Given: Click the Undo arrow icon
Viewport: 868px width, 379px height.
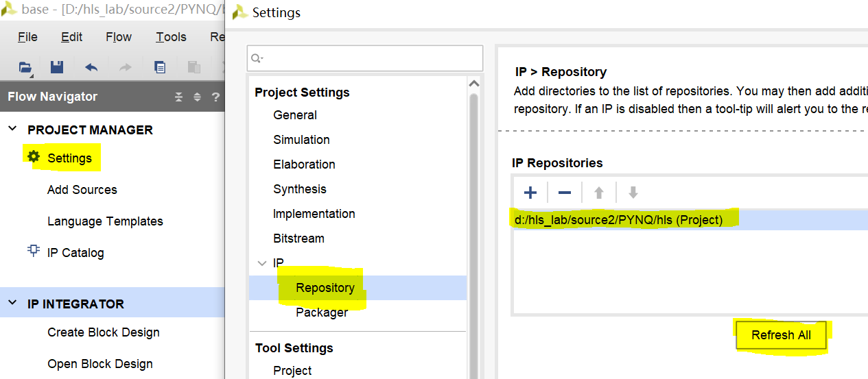Looking at the screenshot, I should point(91,67).
